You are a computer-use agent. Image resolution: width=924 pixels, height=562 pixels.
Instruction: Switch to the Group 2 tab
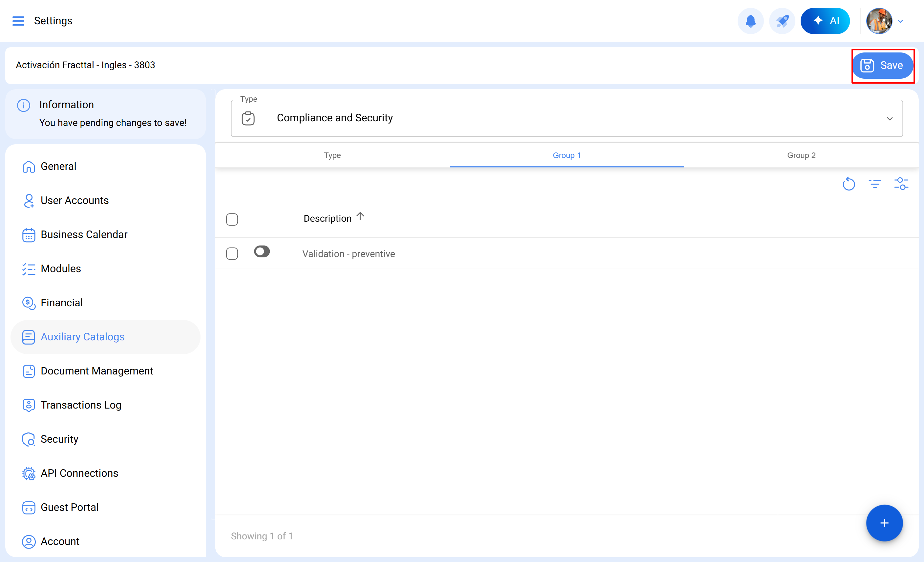801,155
